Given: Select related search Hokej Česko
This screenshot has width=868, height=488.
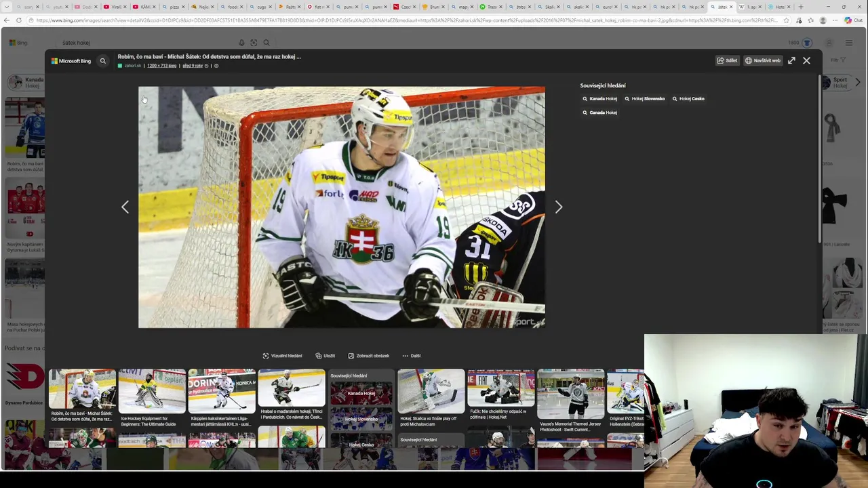Looking at the screenshot, I should [688, 99].
